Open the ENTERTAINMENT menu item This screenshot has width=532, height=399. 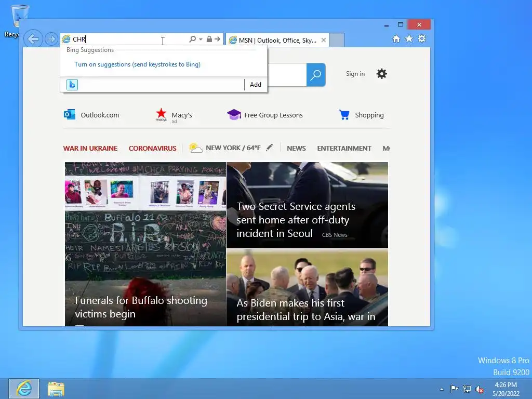tap(344, 148)
